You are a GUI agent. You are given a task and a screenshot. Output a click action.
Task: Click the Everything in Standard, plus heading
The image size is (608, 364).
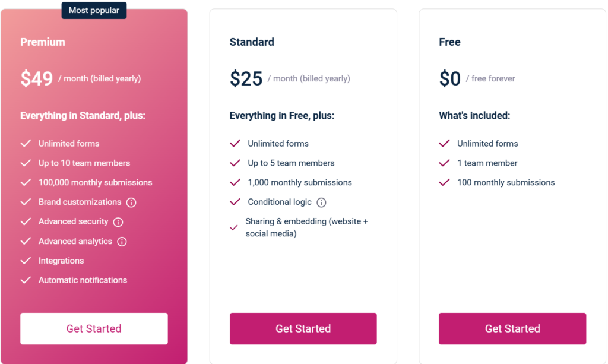(x=83, y=116)
